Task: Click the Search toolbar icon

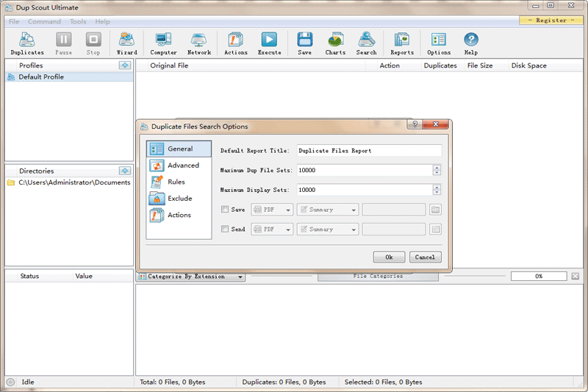Action: pyautogui.click(x=366, y=43)
